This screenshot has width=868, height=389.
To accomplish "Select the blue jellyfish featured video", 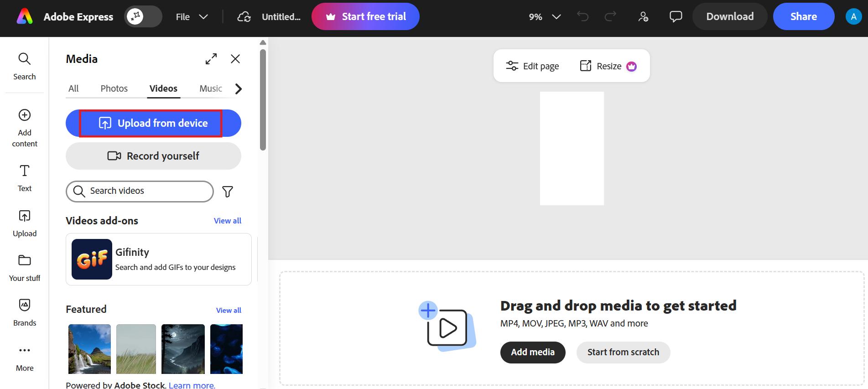I will [226, 349].
